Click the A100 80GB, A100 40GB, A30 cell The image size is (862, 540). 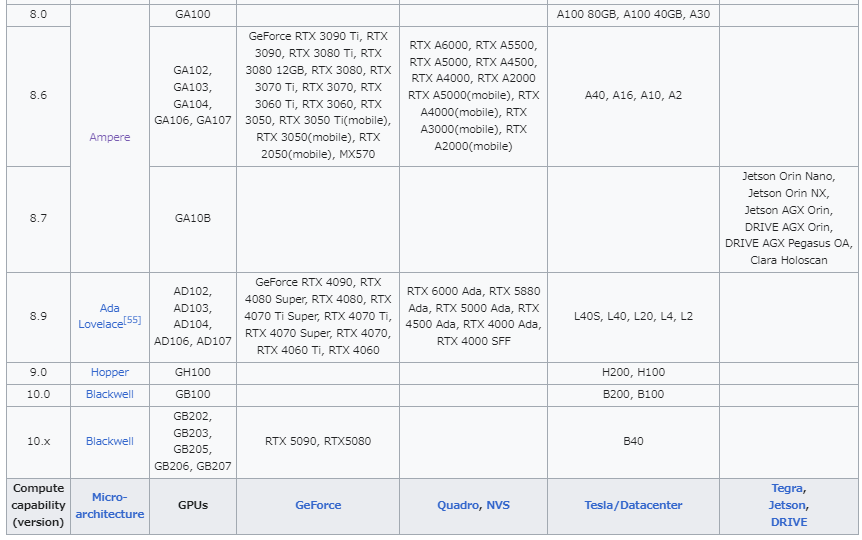point(633,15)
